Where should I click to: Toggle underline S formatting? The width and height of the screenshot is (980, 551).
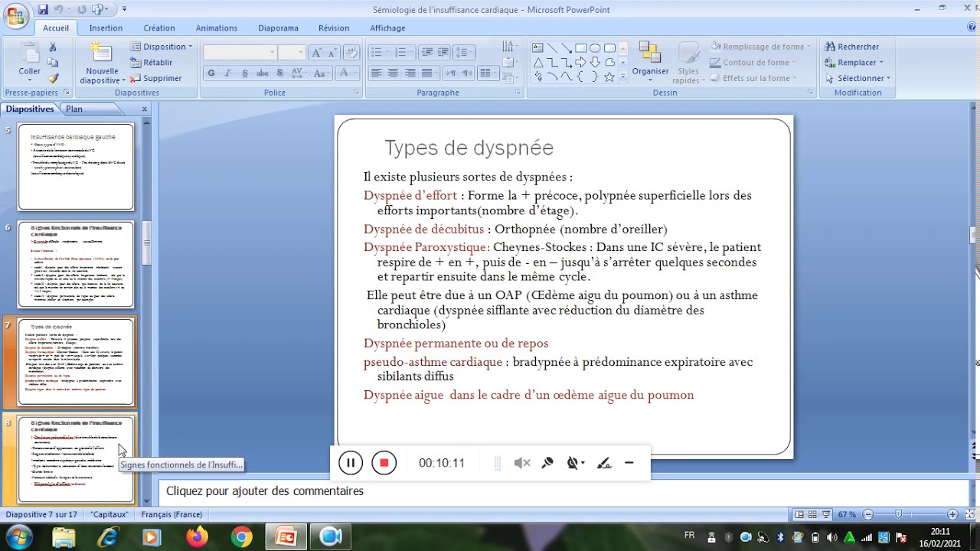[245, 73]
